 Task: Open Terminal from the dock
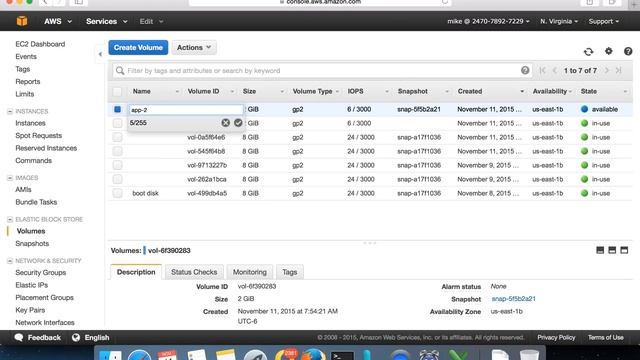coord(342,355)
